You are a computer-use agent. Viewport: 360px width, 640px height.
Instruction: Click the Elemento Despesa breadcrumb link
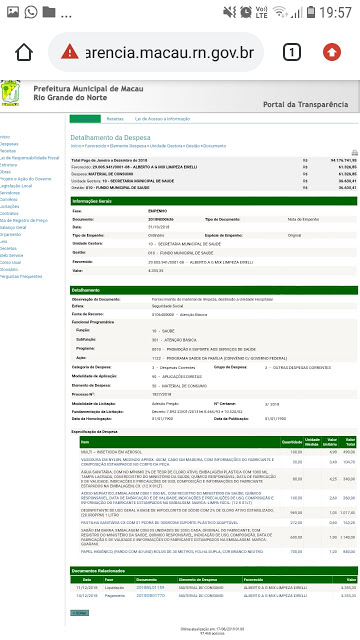pos(128,146)
